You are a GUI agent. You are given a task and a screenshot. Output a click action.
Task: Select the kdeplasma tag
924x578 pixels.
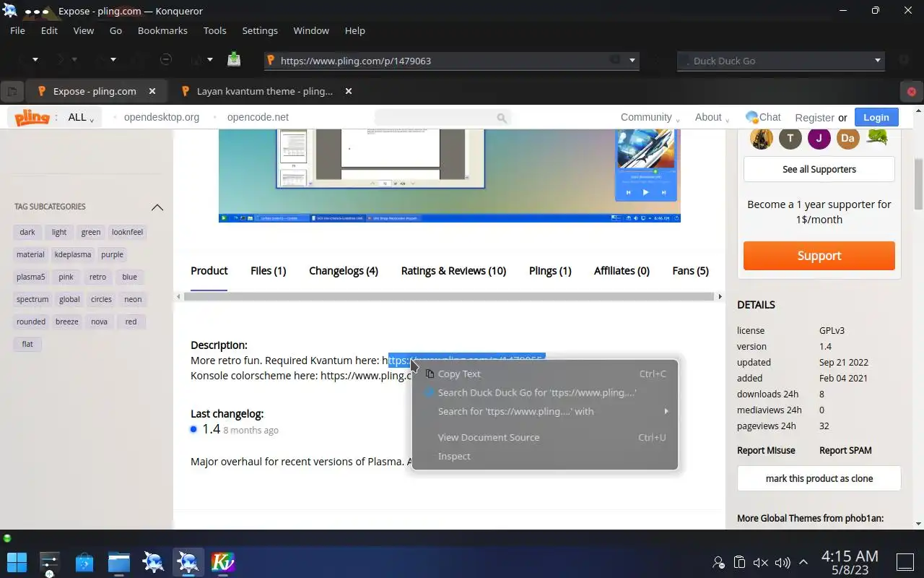click(x=73, y=254)
